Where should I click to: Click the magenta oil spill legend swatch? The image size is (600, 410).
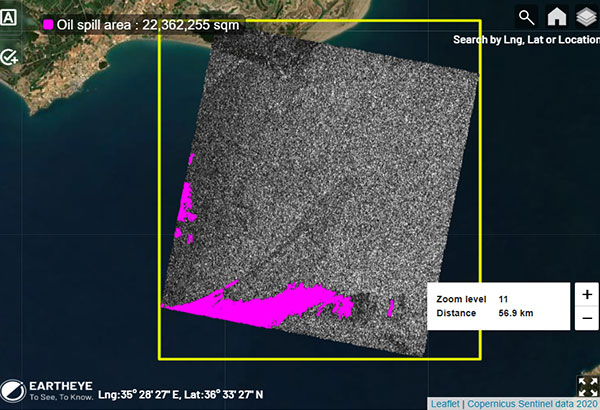(x=47, y=24)
